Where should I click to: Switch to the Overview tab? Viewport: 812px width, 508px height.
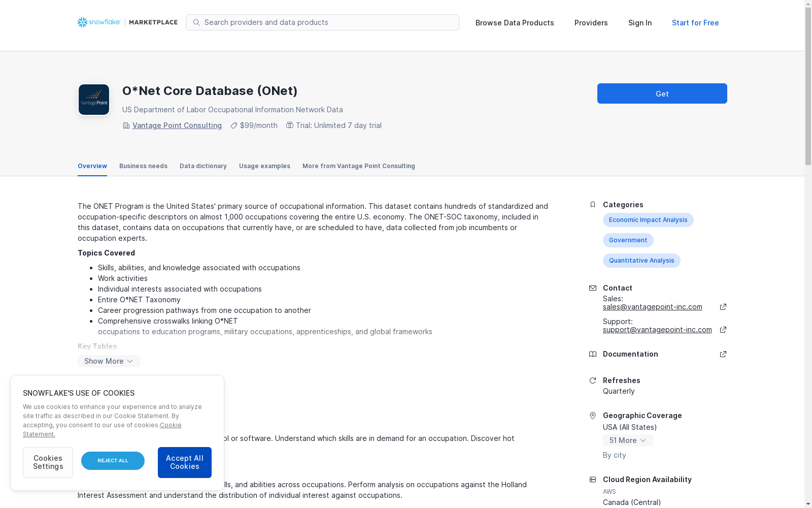[92, 166]
